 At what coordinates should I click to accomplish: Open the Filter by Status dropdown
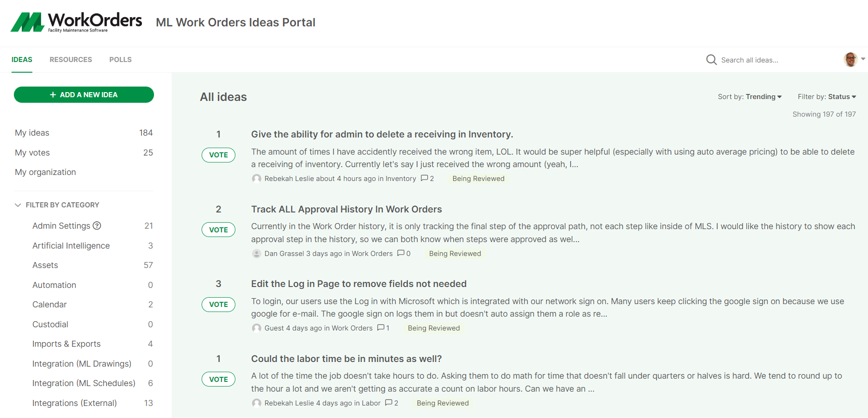tap(827, 97)
